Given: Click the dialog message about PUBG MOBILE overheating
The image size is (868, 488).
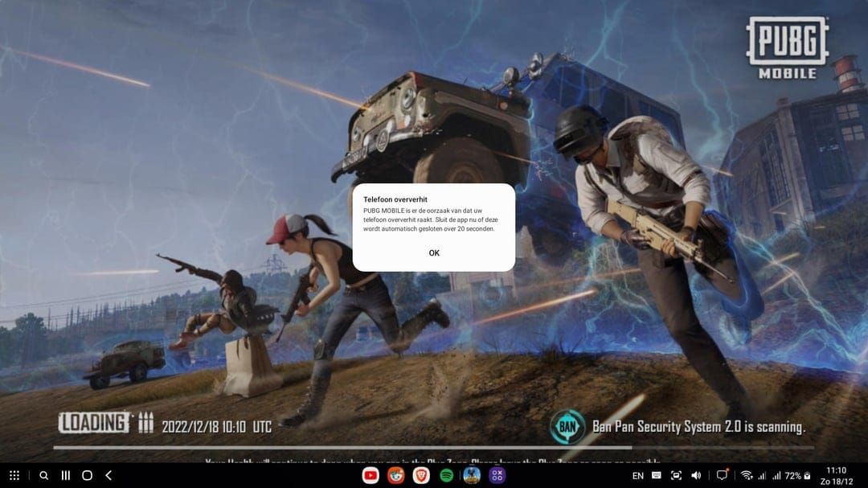Looking at the screenshot, I should click(x=431, y=219).
